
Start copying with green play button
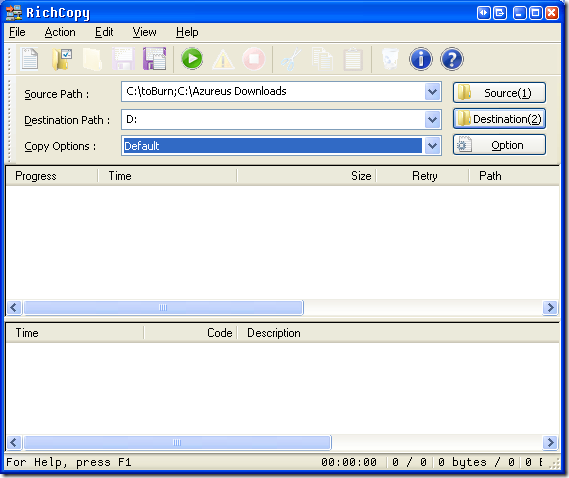pos(192,58)
